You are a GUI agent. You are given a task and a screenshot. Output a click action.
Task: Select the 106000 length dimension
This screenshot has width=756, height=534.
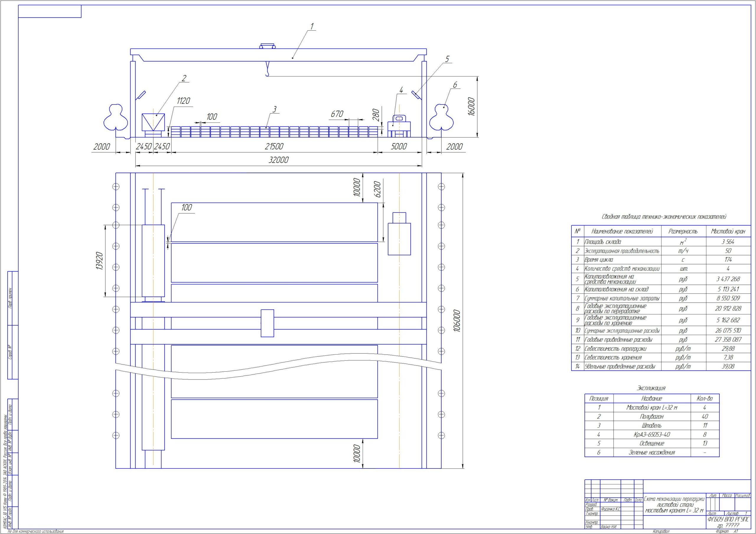[457, 321]
